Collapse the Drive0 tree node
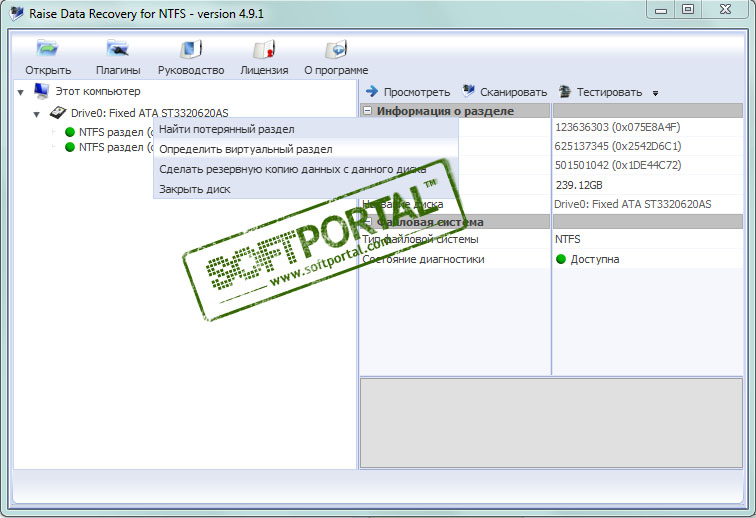 pyautogui.click(x=37, y=114)
